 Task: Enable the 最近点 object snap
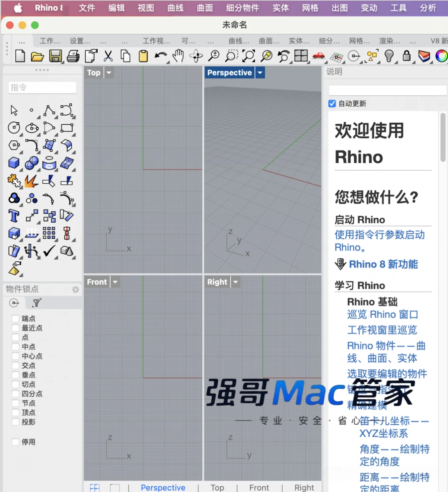click(15, 328)
